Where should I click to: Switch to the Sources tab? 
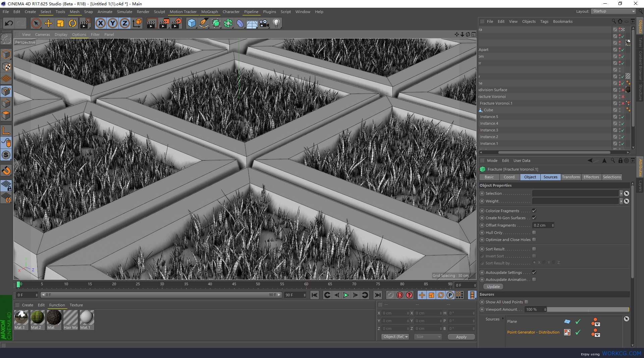[550, 177]
